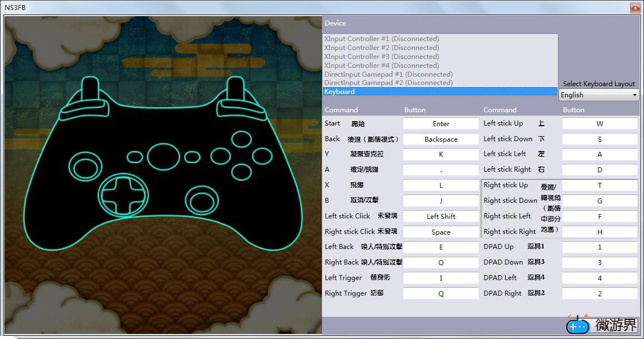Click the 'Device' section heading
Screen dimensions: 644x339
point(335,23)
